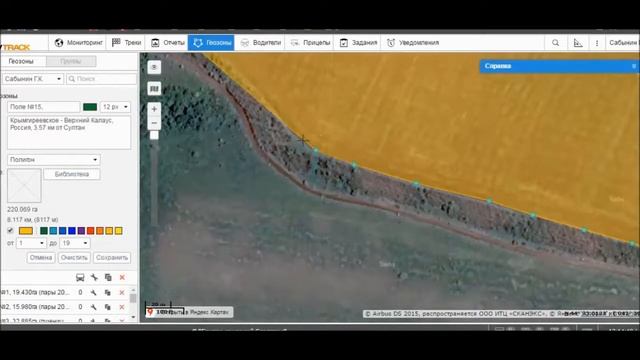This screenshot has width=640, height=360.
Task: Edit geofence #2 with its wrench icon
Action: pyautogui.click(x=93, y=307)
